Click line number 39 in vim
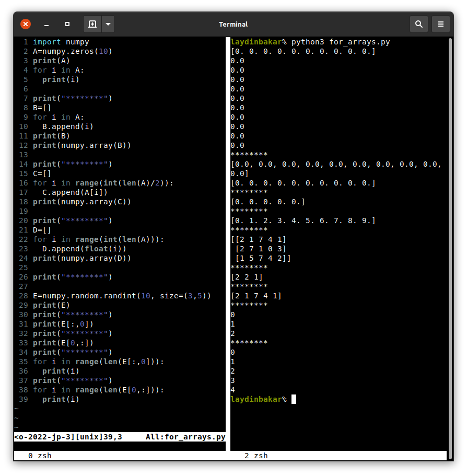Image resolution: width=467 pixels, height=476 pixels. coord(24,399)
